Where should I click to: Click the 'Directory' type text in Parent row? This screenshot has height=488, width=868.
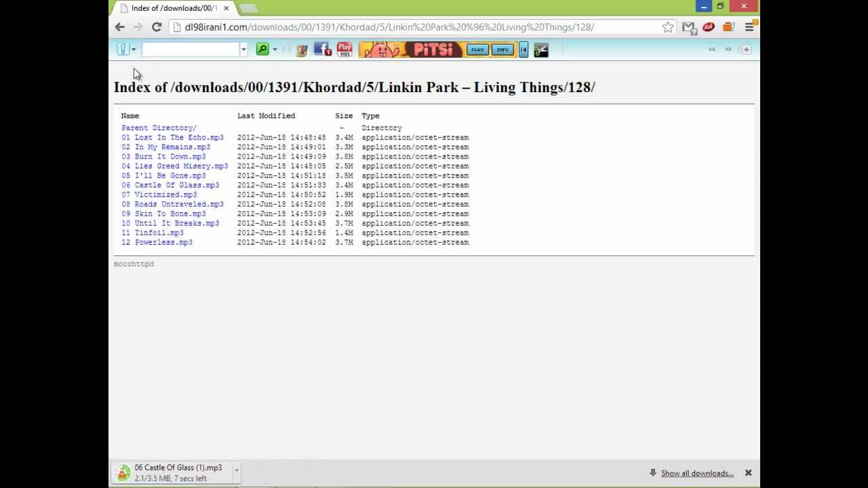click(x=382, y=127)
